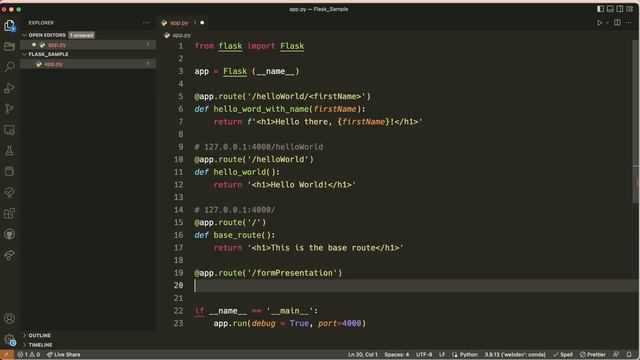Image resolution: width=640 pixels, height=360 pixels.
Task: Click 'from flask import Flask' on line 1
Action: pos(249,46)
